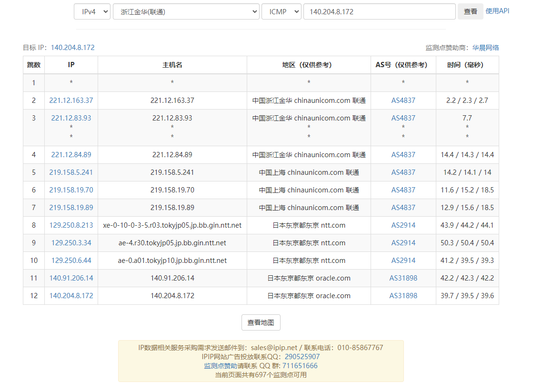Click hostname cell 221.12.163.37
Viewport: 553px width, 392px height.
click(172, 101)
